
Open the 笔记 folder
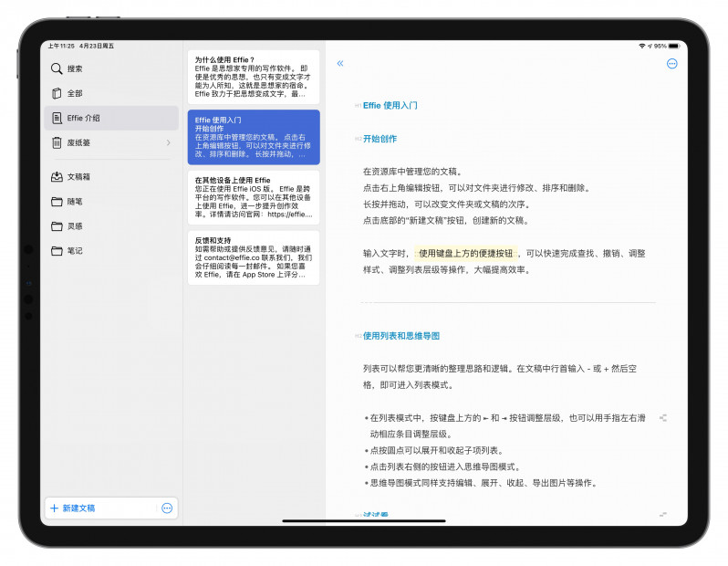click(111, 250)
